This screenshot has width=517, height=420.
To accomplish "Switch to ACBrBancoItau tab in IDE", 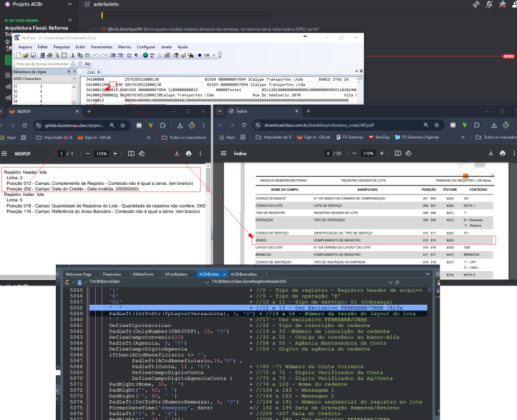I will click(243, 274).
